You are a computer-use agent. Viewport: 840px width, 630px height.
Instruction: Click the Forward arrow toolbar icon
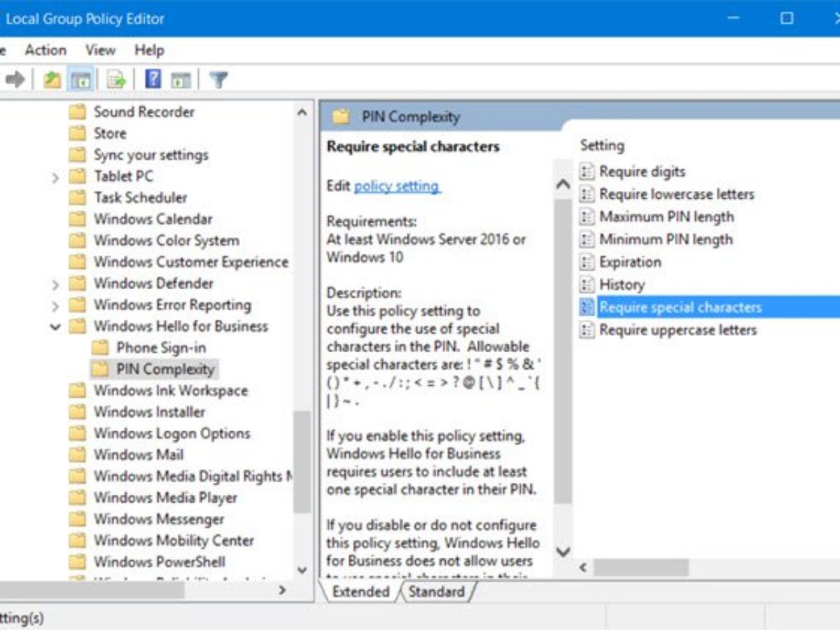(x=15, y=80)
